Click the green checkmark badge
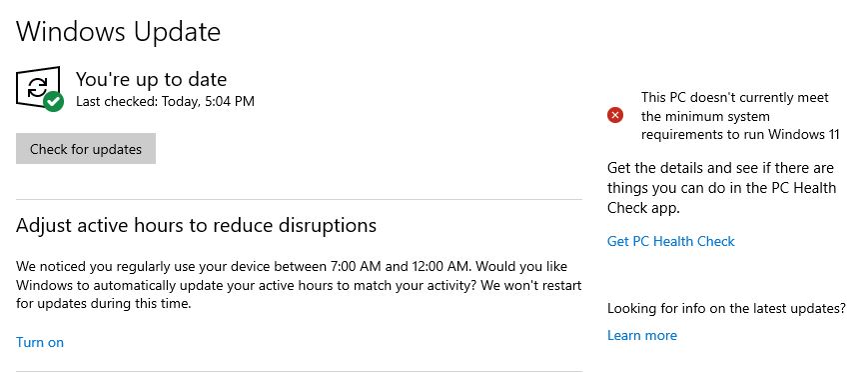Image resolution: width=868 pixels, height=373 pixels. (x=54, y=101)
